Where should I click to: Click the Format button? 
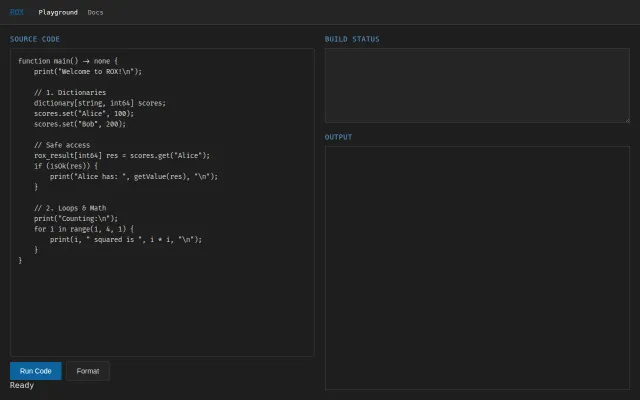(88, 371)
